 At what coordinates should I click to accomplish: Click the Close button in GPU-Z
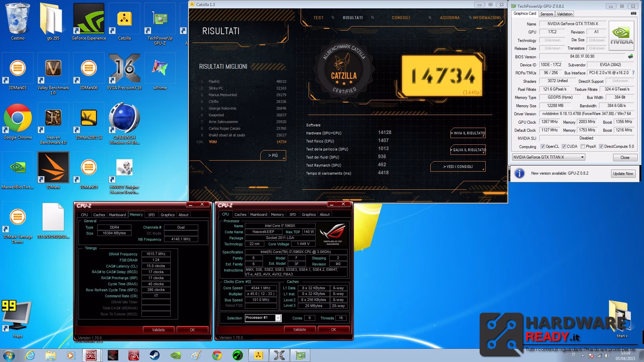pyautogui.click(x=625, y=158)
